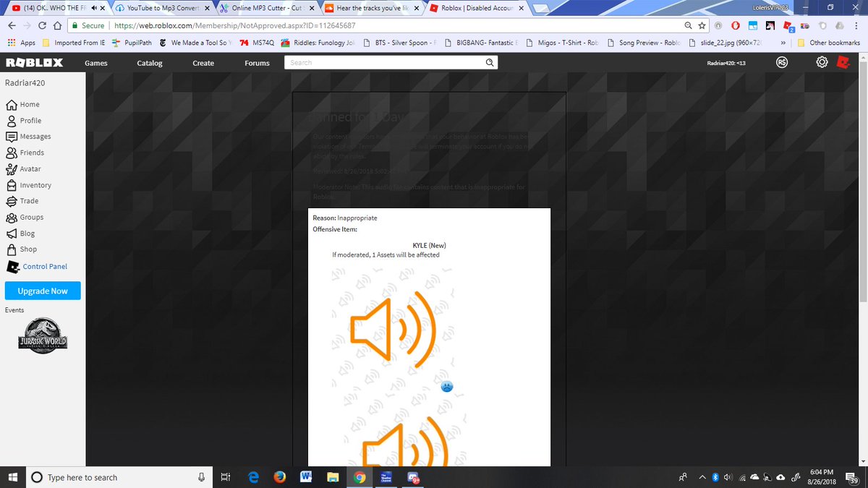868x488 pixels.
Task: Click the red Roblox Studio icon in header
Action: 842,63
